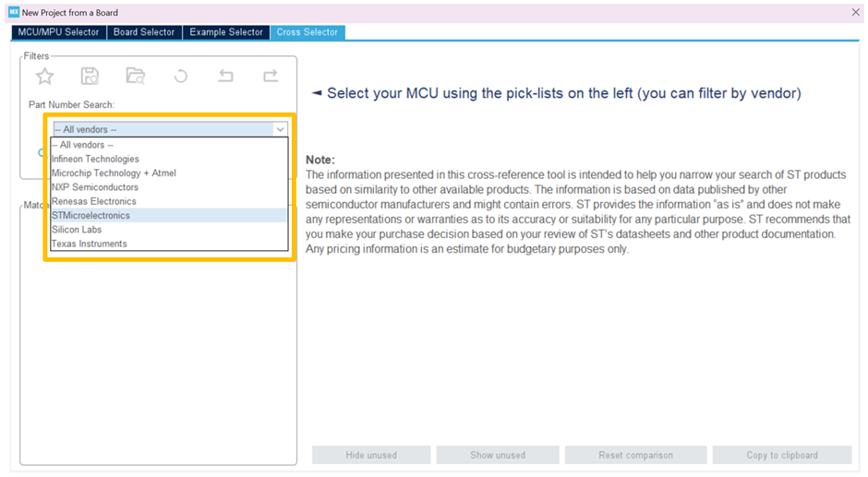868x477 pixels.
Task: Collapse the vendor dropdown using its arrow
Action: tap(281, 130)
